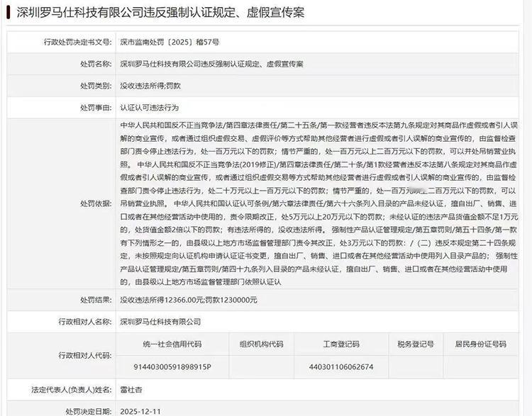Select the label 行政处罚决定书文号
Image resolution: width=532 pixels, height=416 pixels.
[x=78, y=42]
